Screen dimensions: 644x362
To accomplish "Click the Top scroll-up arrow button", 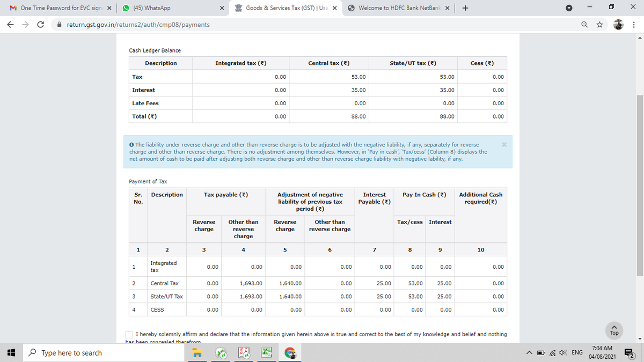I will (614, 330).
